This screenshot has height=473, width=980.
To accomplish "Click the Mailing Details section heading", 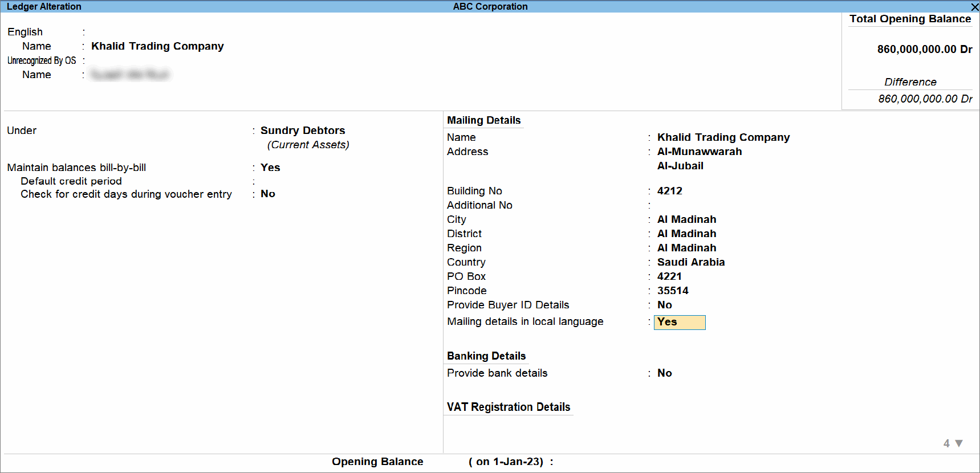I will 483,120.
